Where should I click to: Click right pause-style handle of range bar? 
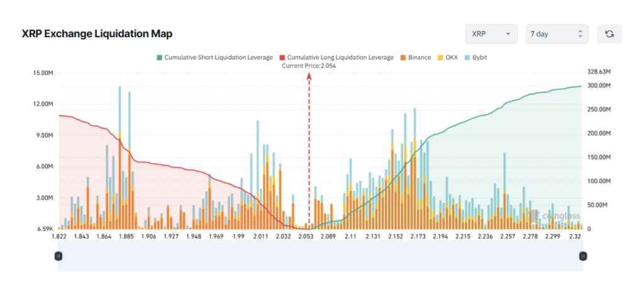[x=583, y=256]
